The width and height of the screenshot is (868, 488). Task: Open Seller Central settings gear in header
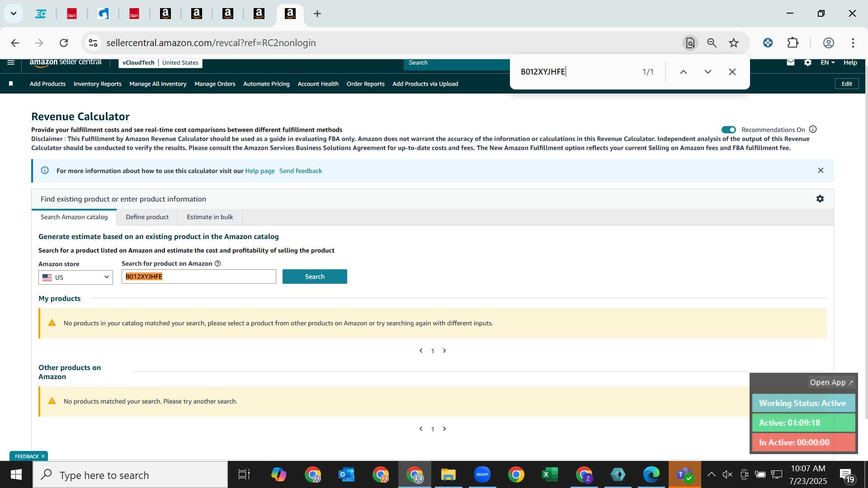coord(808,62)
